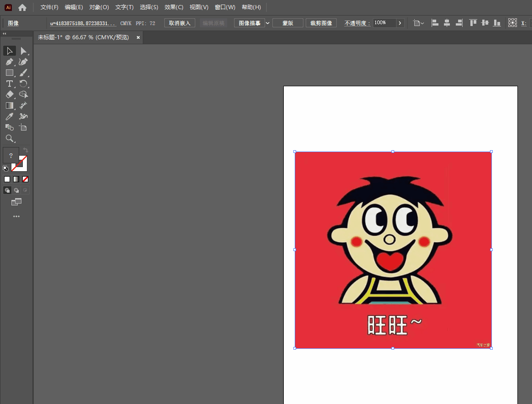The height and width of the screenshot is (404, 532).
Task: Open the 窗口(W) menu
Action: click(x=225, y=7)
